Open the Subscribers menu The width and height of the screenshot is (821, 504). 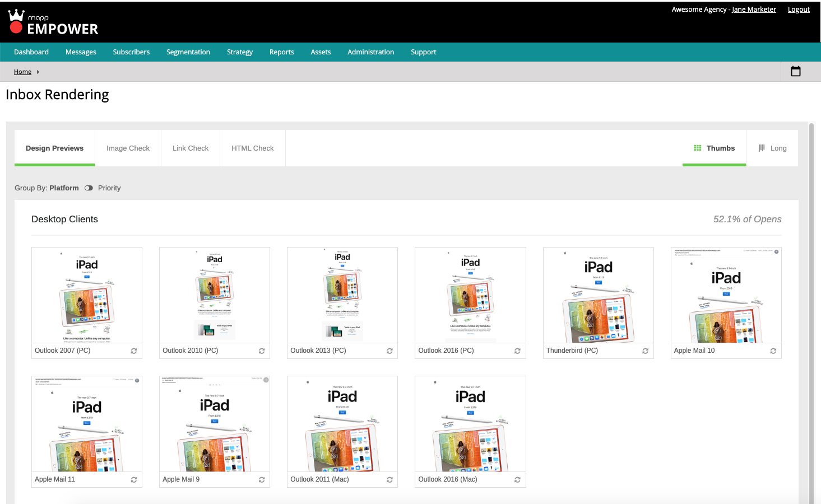pyautogui.click(x=131, y=52)
